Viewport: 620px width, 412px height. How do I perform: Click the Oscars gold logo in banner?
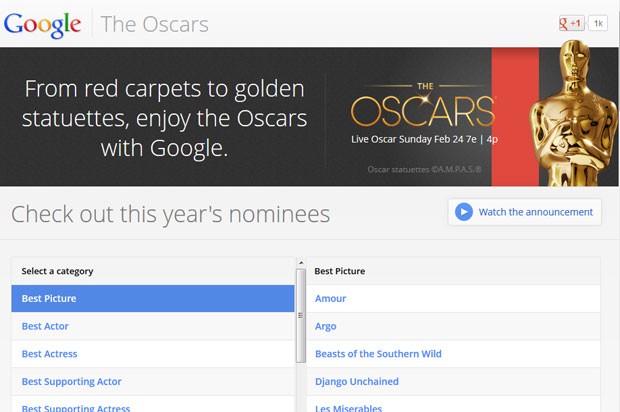click(x=422, y=105)
